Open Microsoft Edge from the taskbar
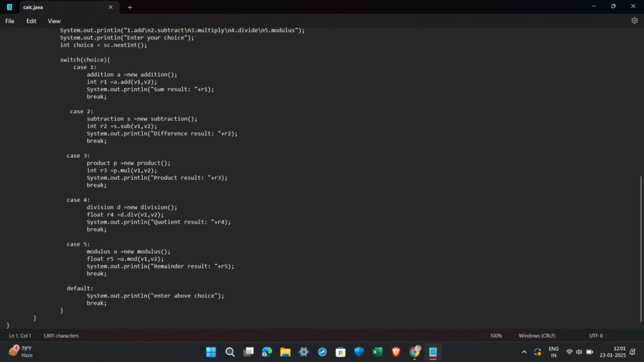644x362 pixels. click(x=267, y=352)
